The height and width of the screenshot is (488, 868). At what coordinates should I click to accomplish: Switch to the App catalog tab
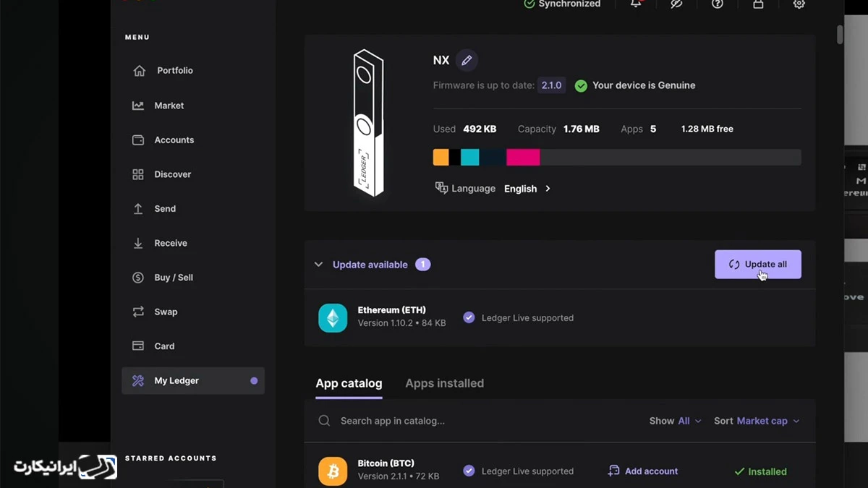[x=349, y=383]
